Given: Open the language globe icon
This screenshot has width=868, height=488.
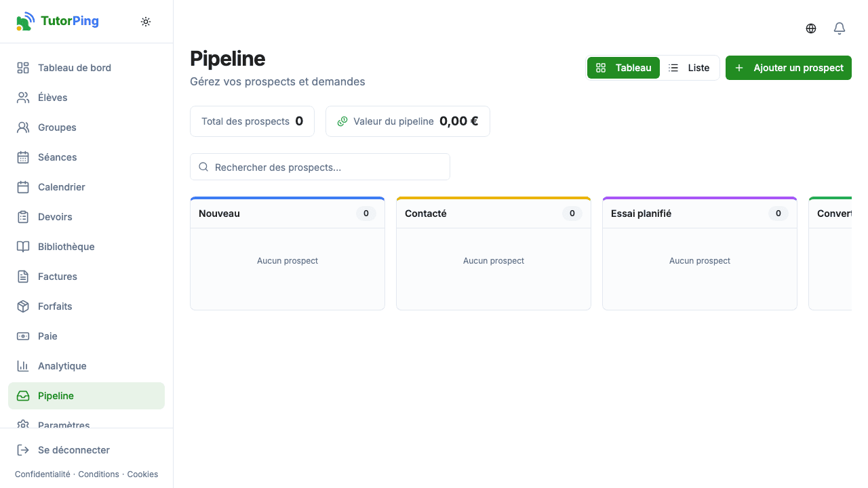Looking at the screenshot, I should pyautogui.click(x=811, y=28).
